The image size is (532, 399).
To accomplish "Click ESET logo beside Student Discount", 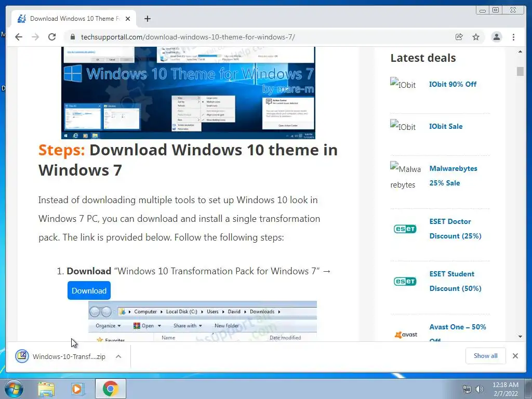I will pos(405,281).
